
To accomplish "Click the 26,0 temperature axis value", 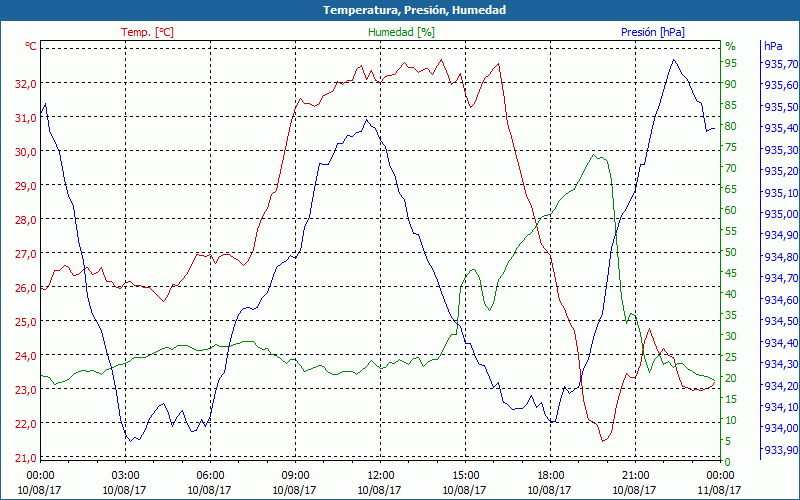I will click(26, 288).
